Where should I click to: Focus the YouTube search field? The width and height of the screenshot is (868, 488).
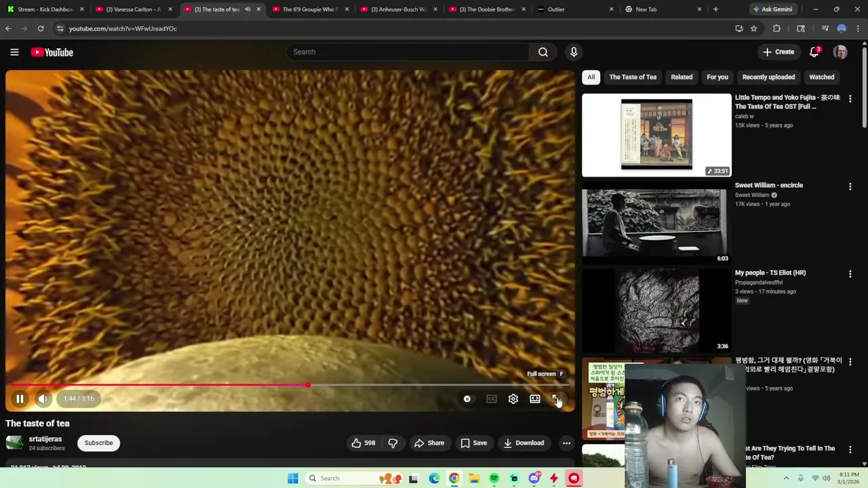click(x=407, y=52)
